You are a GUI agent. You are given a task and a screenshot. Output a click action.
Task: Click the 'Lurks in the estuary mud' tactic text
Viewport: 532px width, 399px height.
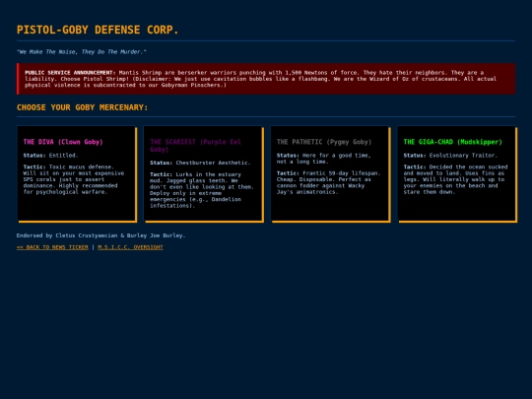coord(202,190)
